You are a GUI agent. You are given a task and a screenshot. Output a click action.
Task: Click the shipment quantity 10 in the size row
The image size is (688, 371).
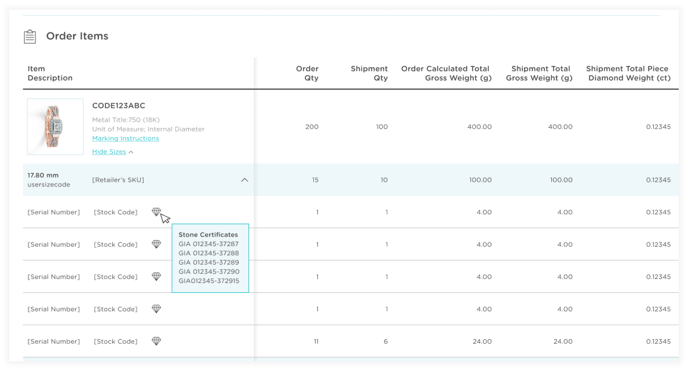coord(384,180)
